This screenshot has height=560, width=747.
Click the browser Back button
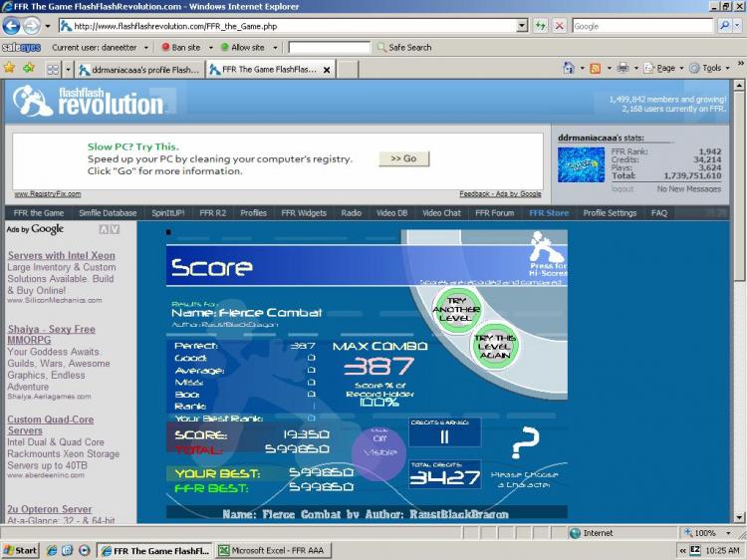pyautogui.click(x=11, y=26)
